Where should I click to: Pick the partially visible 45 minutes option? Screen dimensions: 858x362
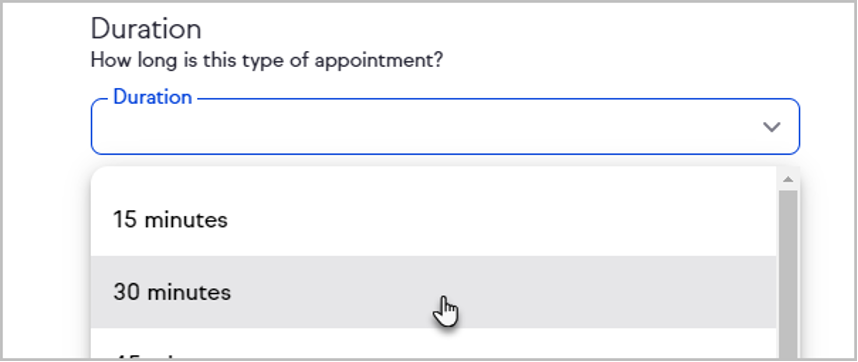(x=433, y=344)
